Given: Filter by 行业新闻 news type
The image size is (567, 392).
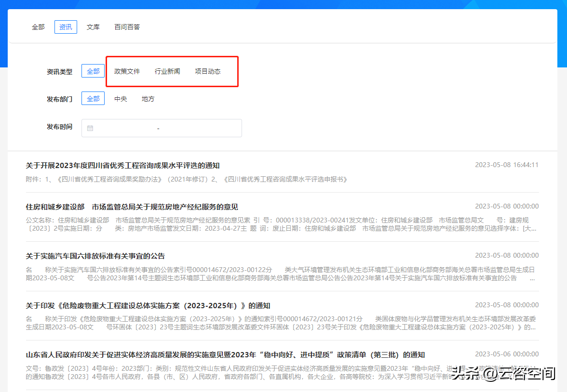Looking at the screenshot, I should click(167, 70).
